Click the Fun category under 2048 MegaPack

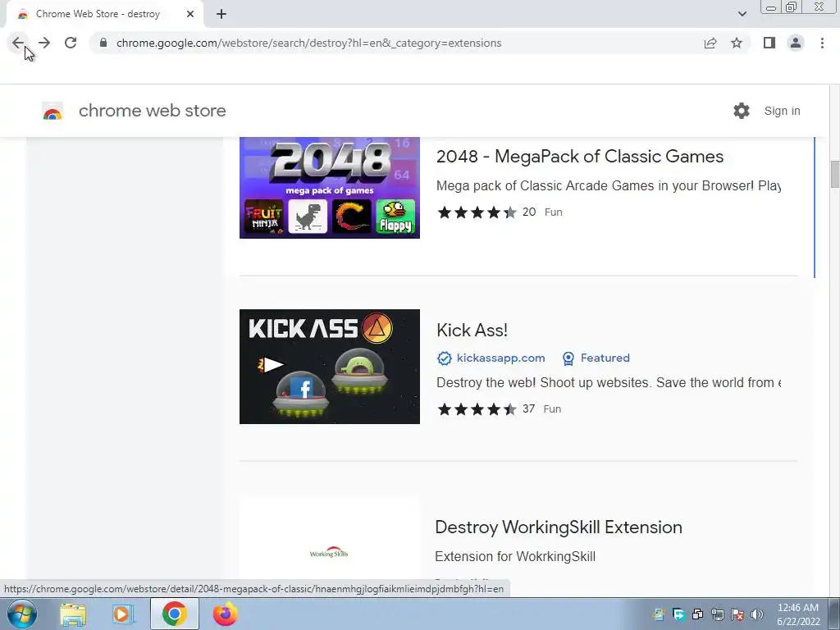tap(554, 212)
